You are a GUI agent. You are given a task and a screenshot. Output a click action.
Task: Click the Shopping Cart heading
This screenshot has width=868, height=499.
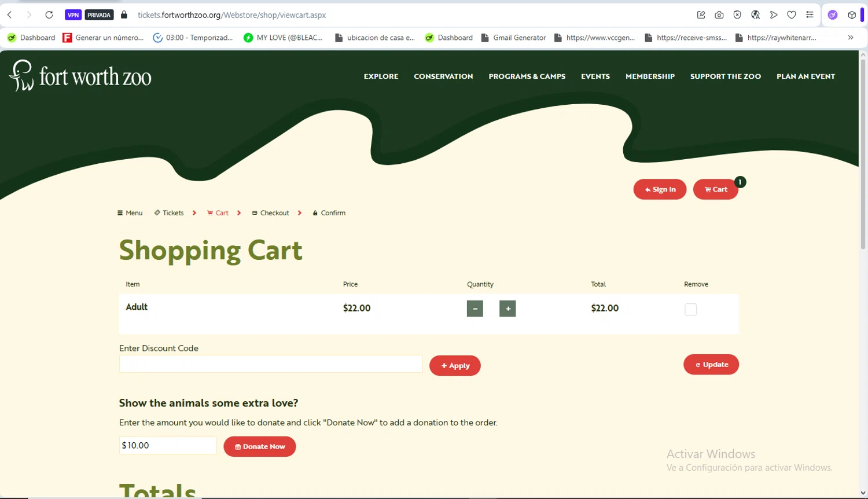(211, 251)
